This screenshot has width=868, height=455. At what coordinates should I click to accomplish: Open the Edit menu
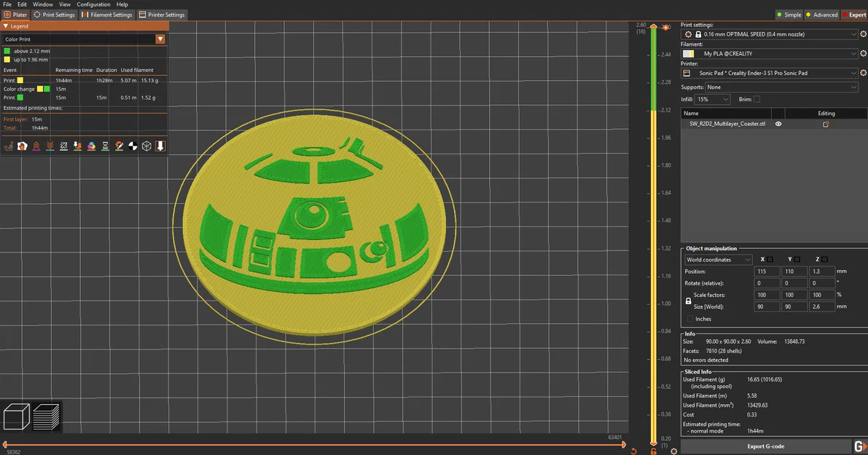[x=22, y=4]
